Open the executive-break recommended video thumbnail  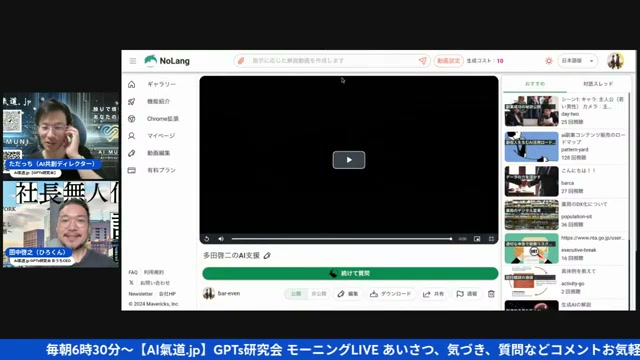coord(531,248)
